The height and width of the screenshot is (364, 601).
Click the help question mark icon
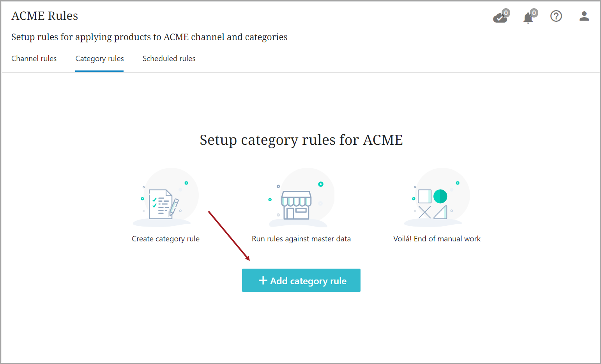pyautogui.click(x=556, y=16)
